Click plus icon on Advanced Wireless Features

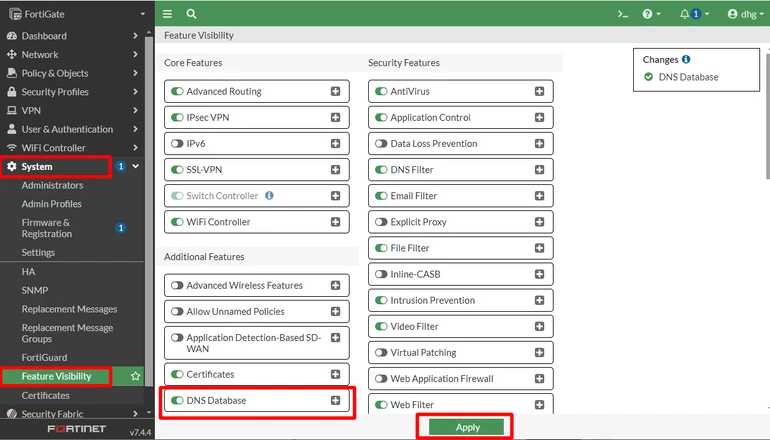pos(335,285)
